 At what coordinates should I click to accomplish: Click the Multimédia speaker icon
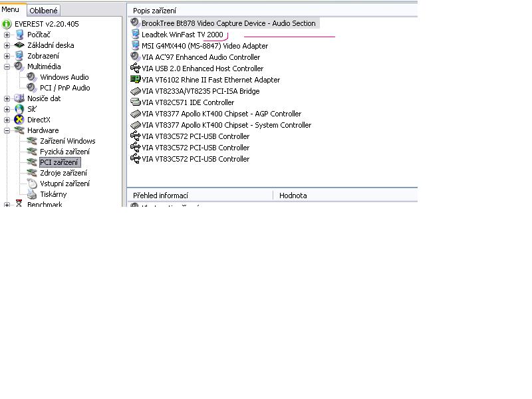[19, 66]
